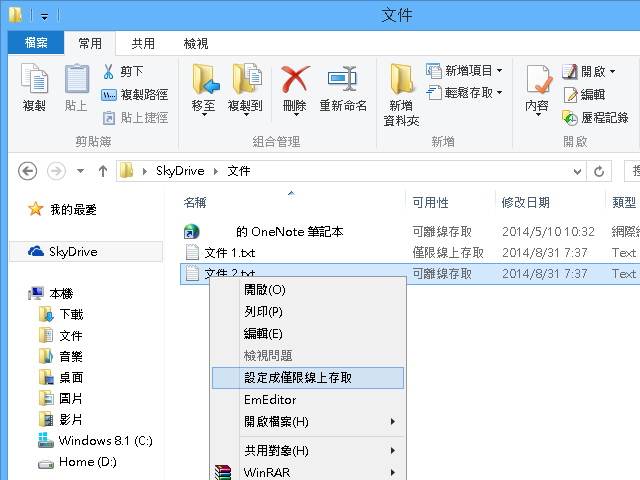The image size is (640, 480).
Task: Open Music (音樂) folder in the navigation pane
Action: [x=61, y=356]
